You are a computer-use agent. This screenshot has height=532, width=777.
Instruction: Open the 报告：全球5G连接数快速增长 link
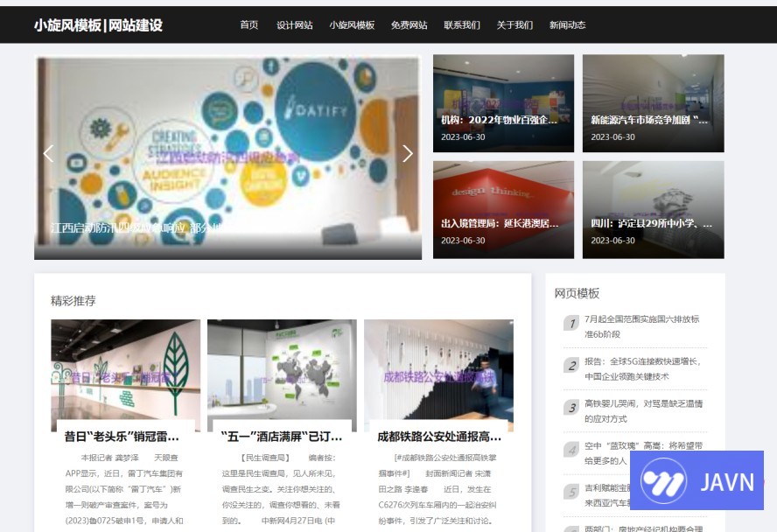coord(643,368)
